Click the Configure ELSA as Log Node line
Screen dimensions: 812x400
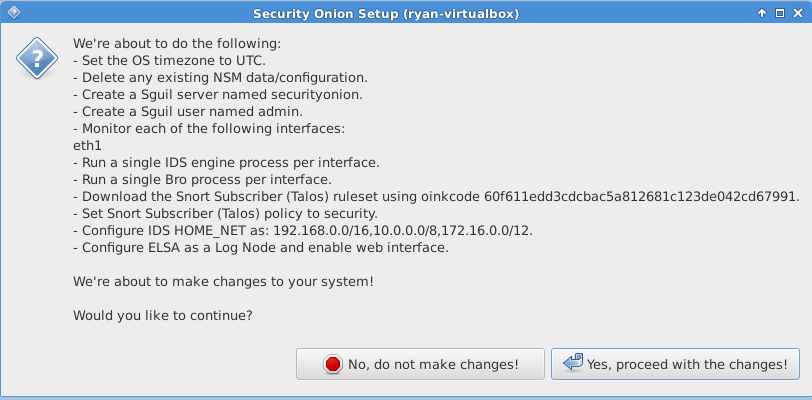click(x=260, y=248)
